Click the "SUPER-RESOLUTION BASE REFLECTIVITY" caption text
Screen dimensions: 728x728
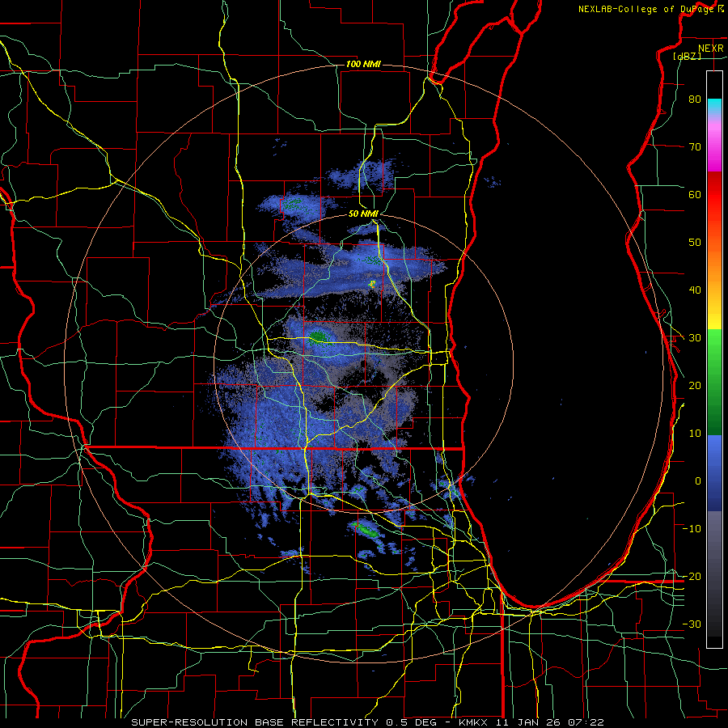pyautogui.click(x=255, y=722)
